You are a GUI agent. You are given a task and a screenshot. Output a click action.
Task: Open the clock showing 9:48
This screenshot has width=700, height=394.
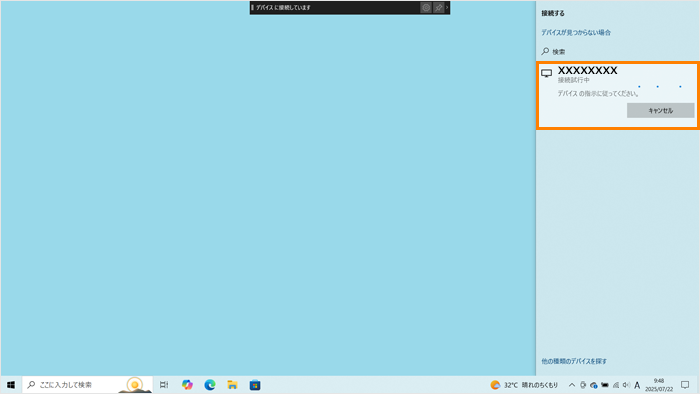(659, 385)
